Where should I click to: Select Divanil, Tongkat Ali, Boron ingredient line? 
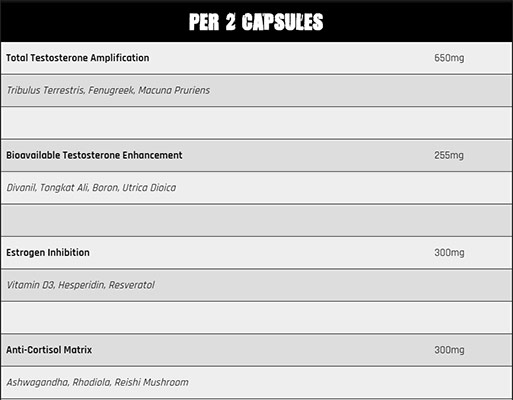91,188
